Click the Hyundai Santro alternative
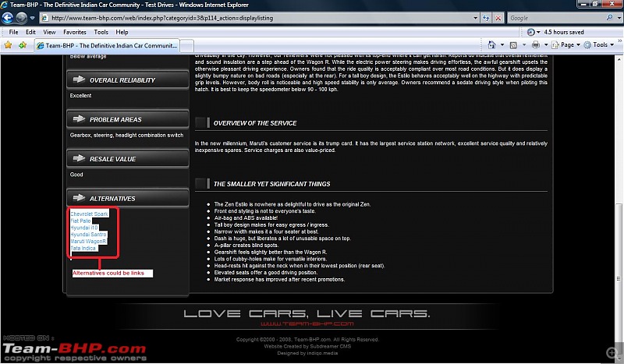This screenshot has width=624, height=364. (88, 235)
